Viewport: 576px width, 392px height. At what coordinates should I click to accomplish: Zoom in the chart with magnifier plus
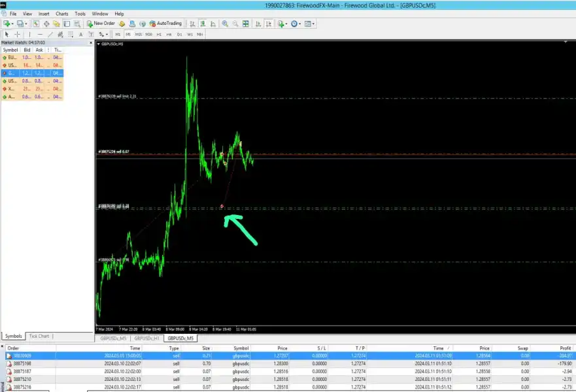(225, 24)
